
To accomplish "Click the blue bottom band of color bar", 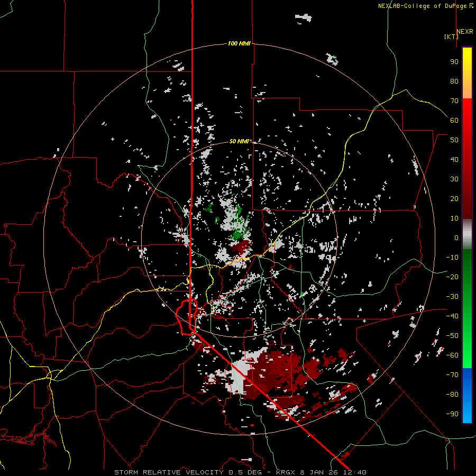I will (x=467, y=395).
